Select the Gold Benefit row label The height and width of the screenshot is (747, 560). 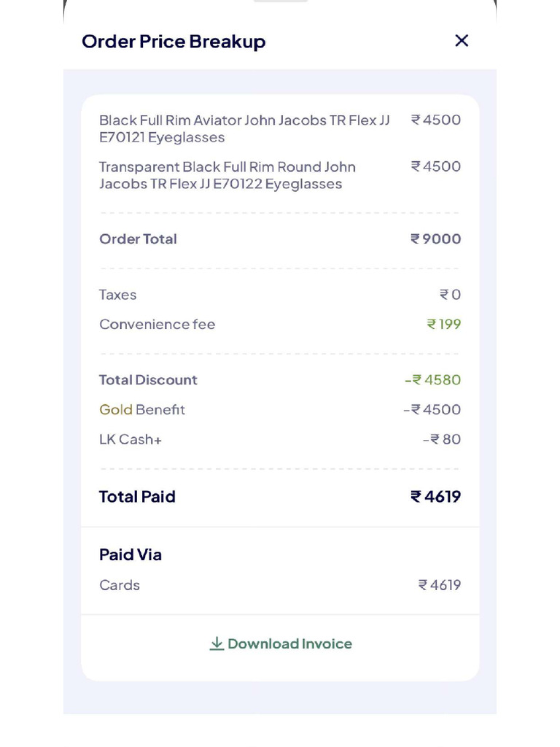click(x=142, y=410)
